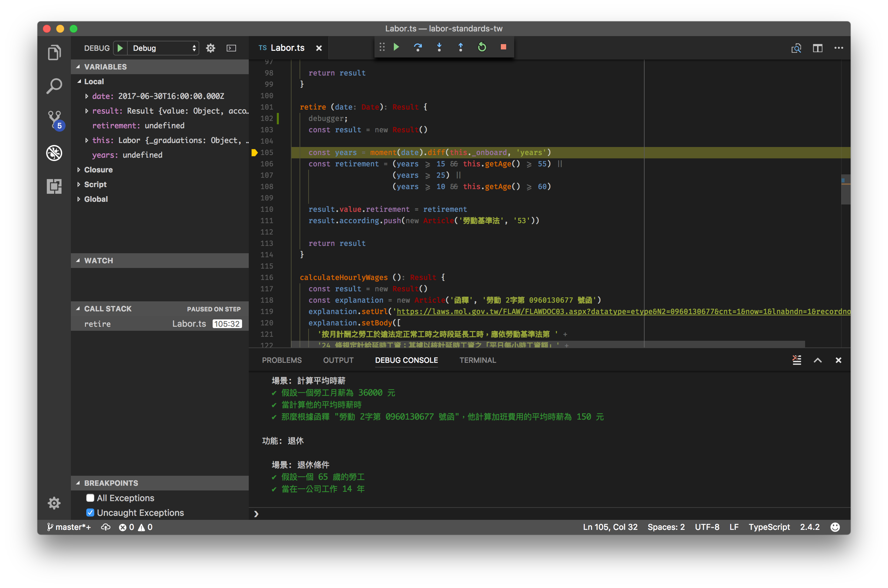Open the Source Control sidebar view
Screen dimensions: 888x588
[x=55, y=119]
